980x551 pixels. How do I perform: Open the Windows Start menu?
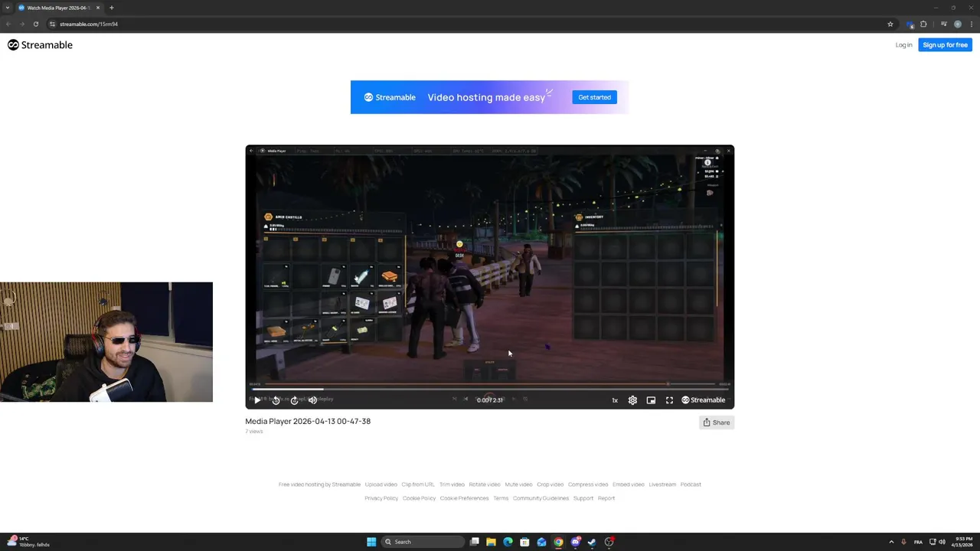click(371, 542)
